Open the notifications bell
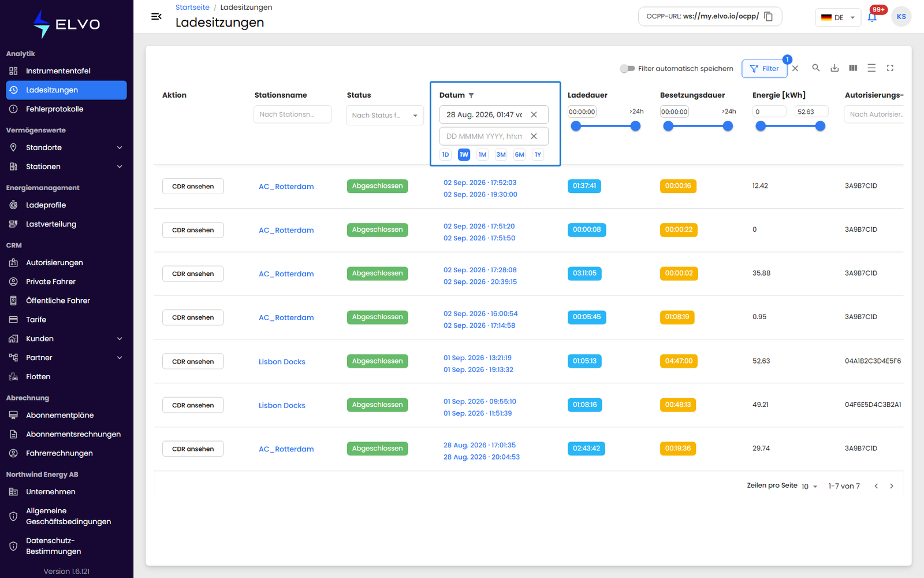The image size is (924, 578). click(872, 17)
